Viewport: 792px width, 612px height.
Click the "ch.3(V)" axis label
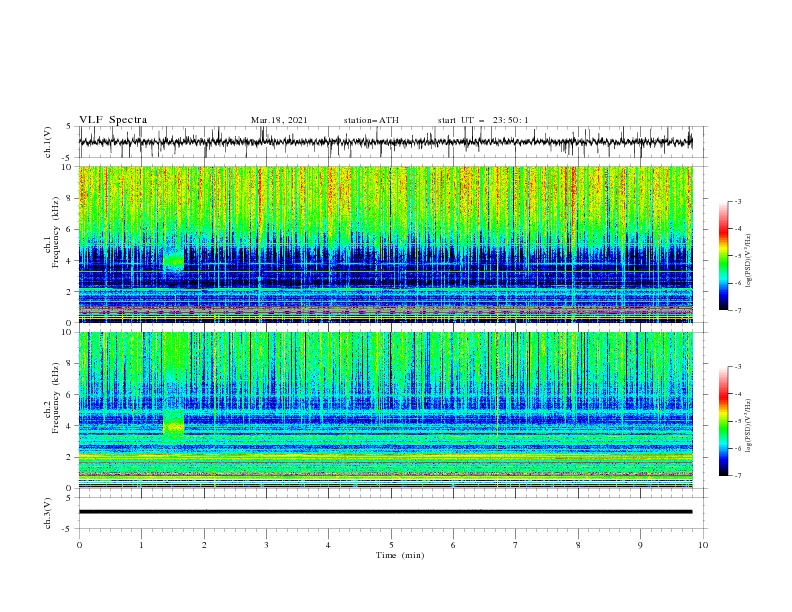(48, 513)
